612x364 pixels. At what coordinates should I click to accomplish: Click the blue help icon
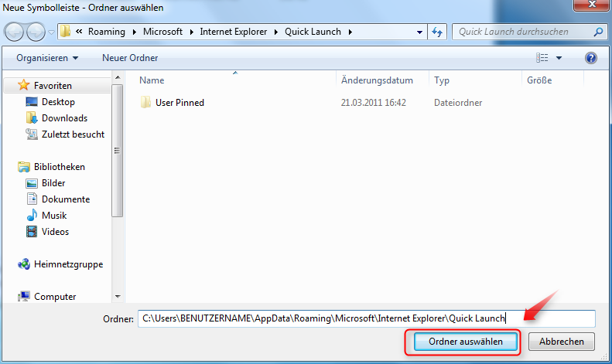click(x=591, y=58)
